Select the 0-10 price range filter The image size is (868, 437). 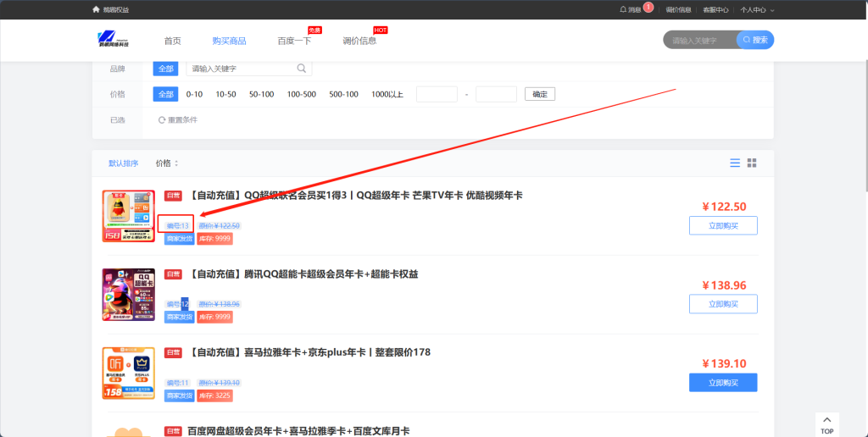click(194, 94)
